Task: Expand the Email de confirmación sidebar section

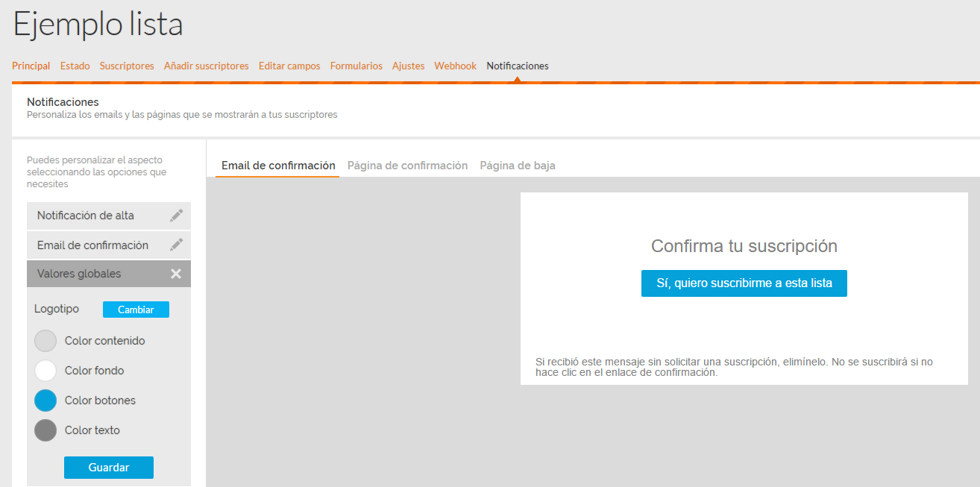Action: [109, 245]
